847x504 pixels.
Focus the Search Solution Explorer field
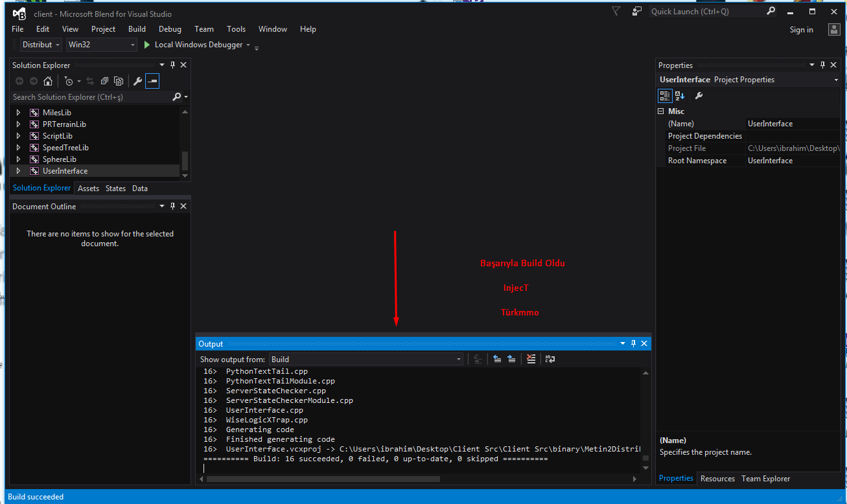pos(91,97)
